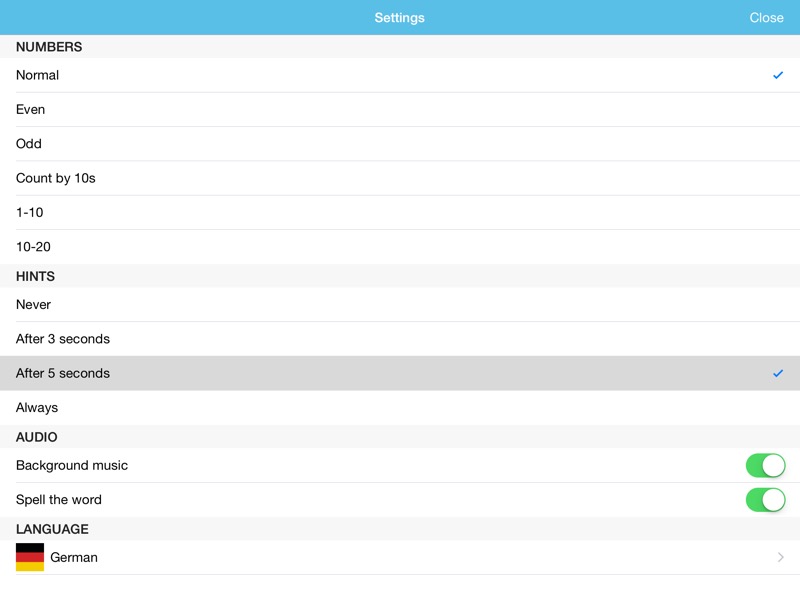Select Odd numbers option
The height and width of the screenshot is (600, 800).
tap(29, 143)
